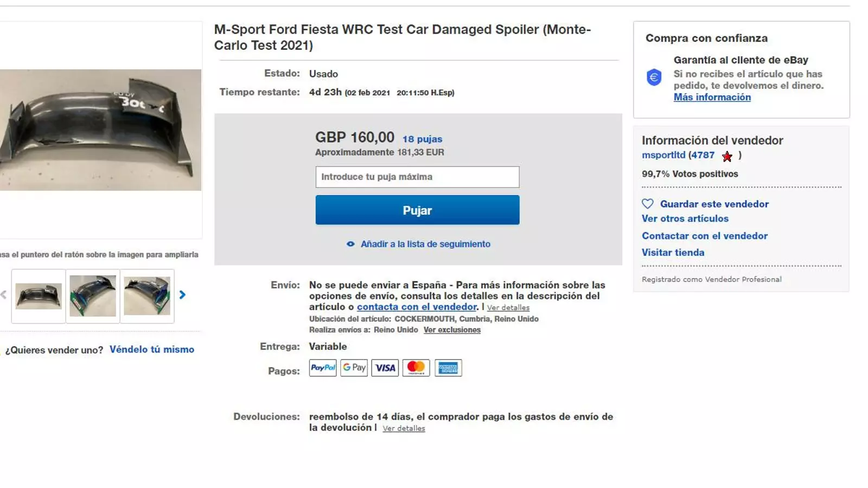The image size is (868, 488).
Task: Select the first spoiler thumbnail
Action: (x=39, y=296)
